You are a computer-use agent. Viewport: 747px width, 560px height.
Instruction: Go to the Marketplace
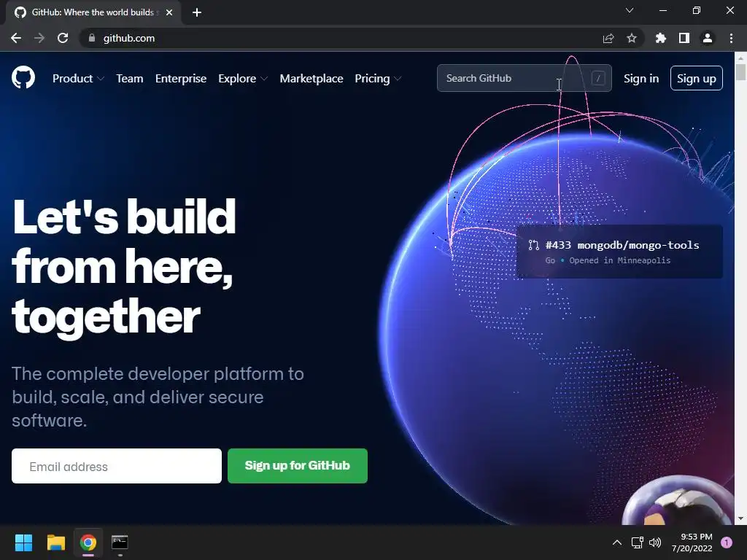pos(311,79)
